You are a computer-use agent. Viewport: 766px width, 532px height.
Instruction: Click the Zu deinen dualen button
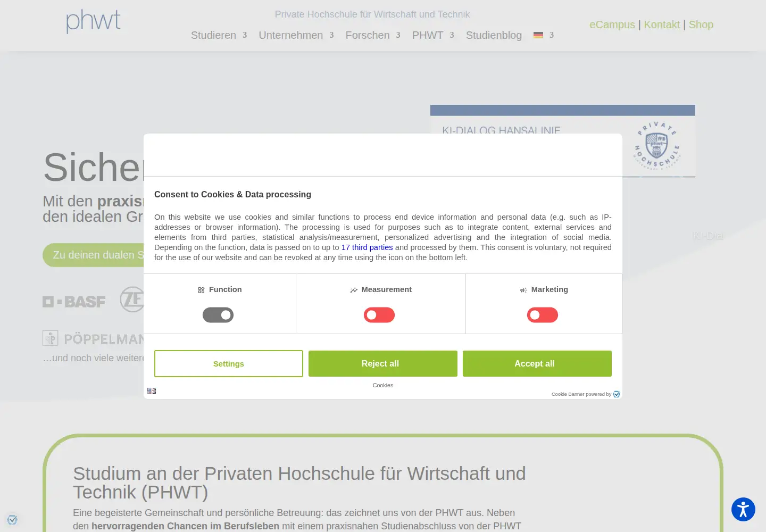pos(93,255)
